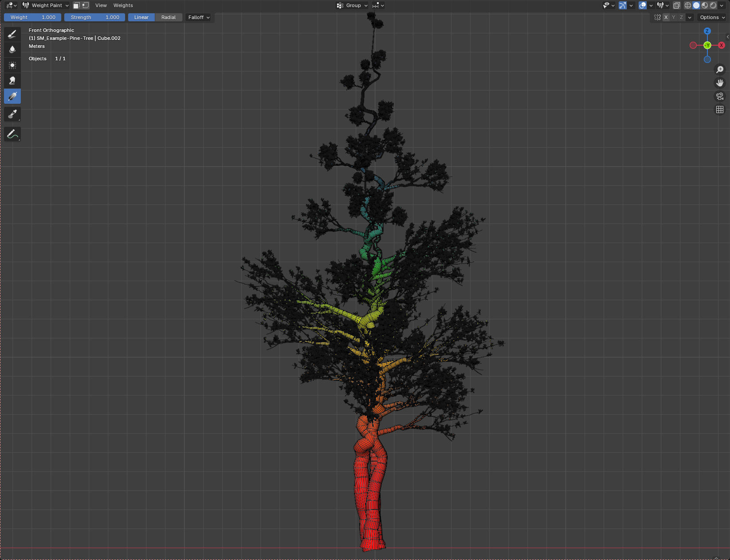Switch gradient type to Radial

coord(168,17)
